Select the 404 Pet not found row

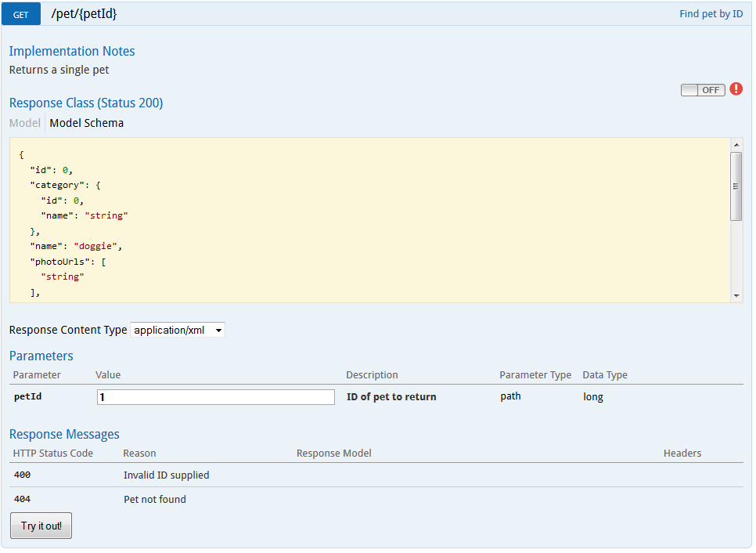pos(154,499)
